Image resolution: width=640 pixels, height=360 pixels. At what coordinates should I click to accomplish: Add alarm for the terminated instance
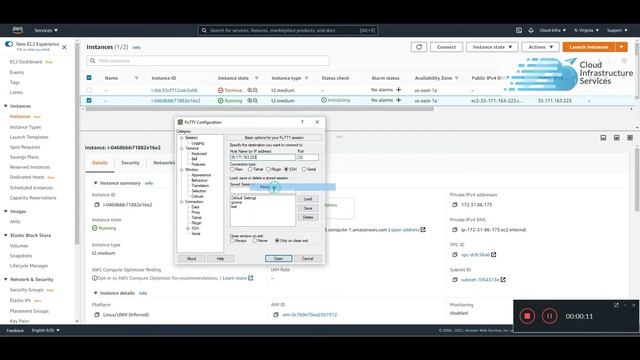tap(398, 90)
